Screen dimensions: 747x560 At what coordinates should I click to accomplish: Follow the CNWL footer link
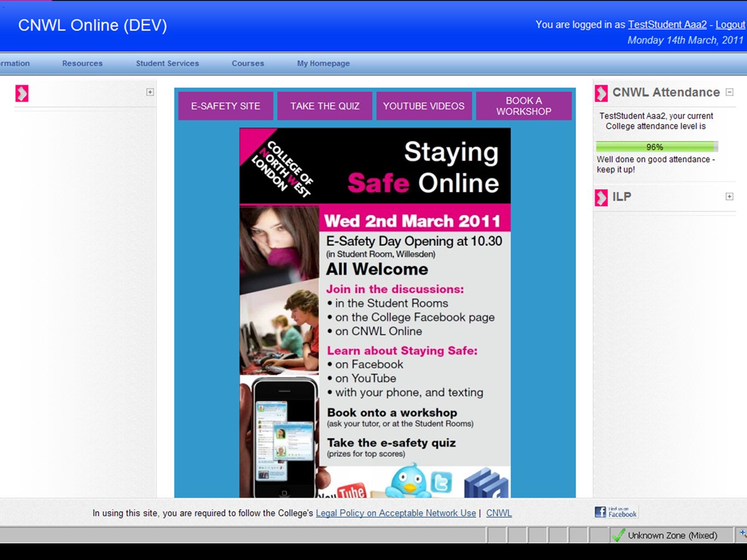(x=499, y=513)
